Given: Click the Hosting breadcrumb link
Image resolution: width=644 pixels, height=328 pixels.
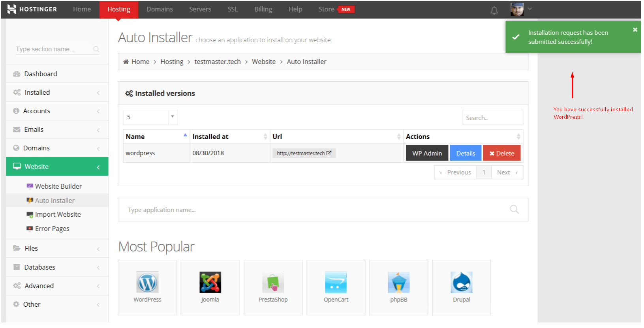Looking at the screenshot, I should tap(172, 62).
